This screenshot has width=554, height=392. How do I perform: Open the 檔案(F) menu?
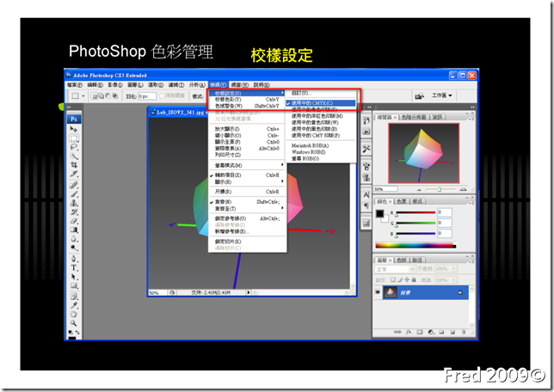[x=75, y=85]
